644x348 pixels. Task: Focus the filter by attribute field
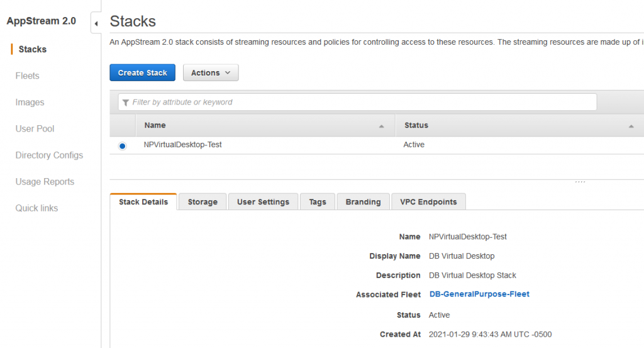tap(357, 102)
